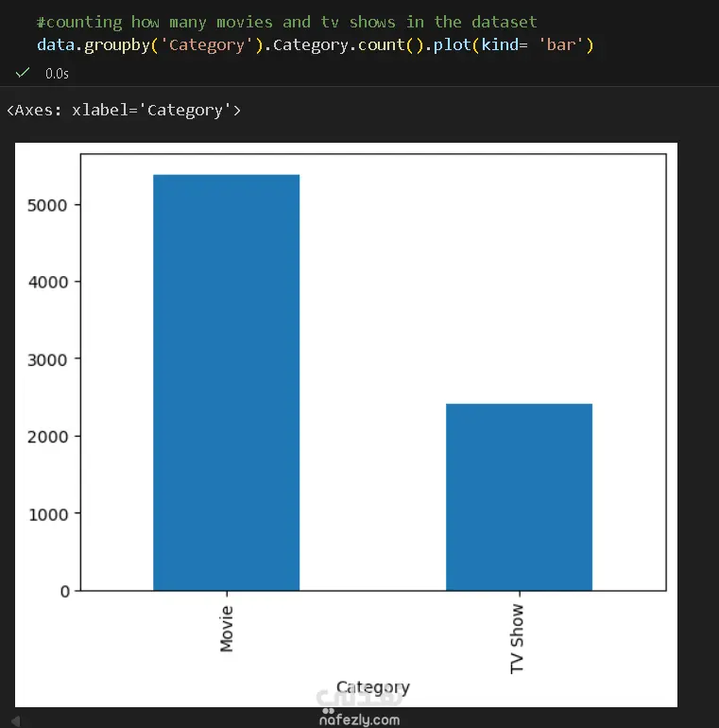Click the 0 y-axis tick label
The height and width of the screenshot is (728, 719).
65,591
